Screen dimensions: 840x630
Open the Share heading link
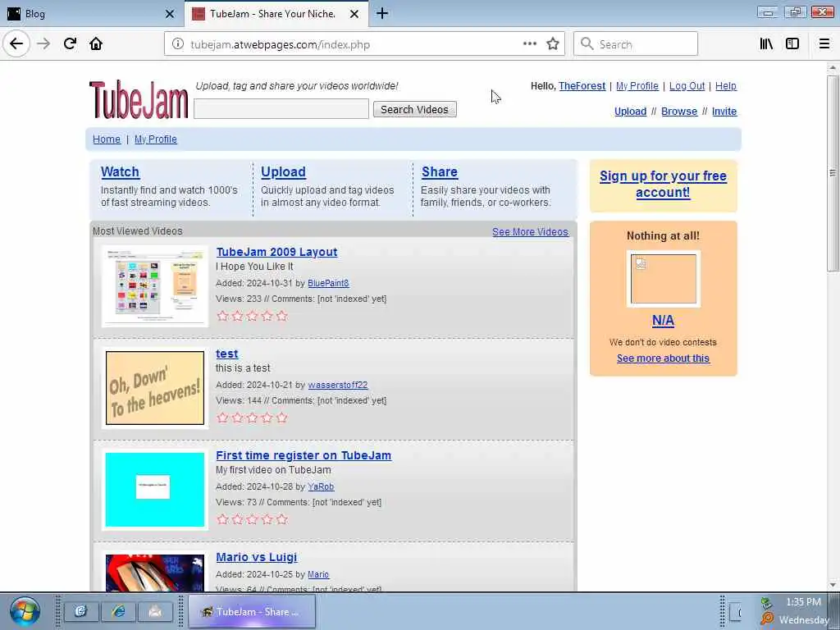(440, 172)
